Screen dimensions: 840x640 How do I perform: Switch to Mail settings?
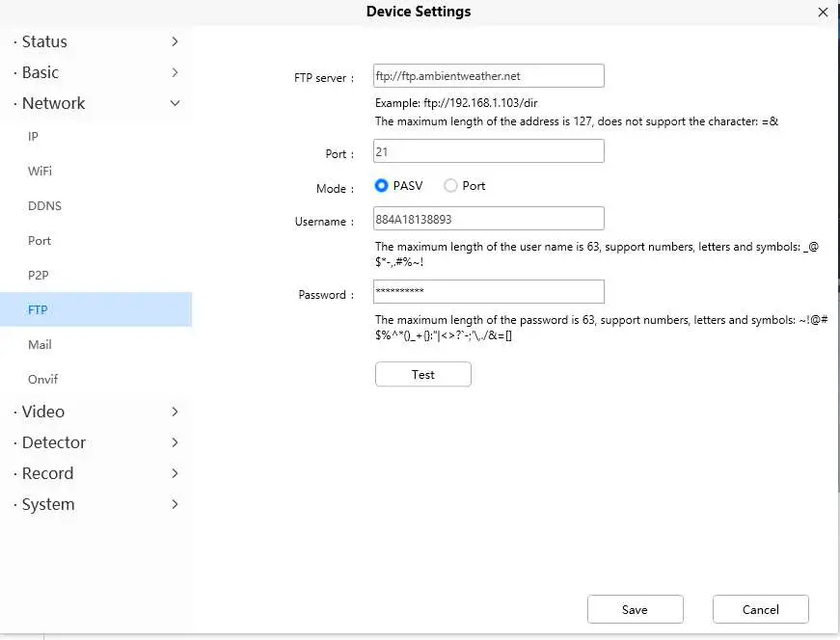pyautogui.click(x=40, y=345)
